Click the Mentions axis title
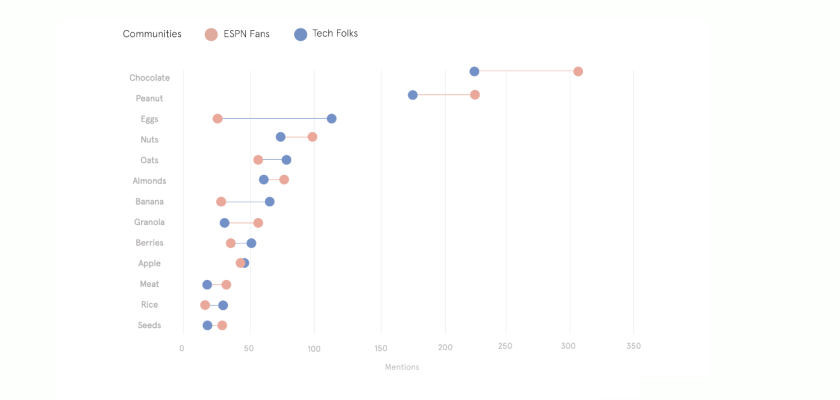Viewport: 840px width, 400px height. click(x=402, y=367)
